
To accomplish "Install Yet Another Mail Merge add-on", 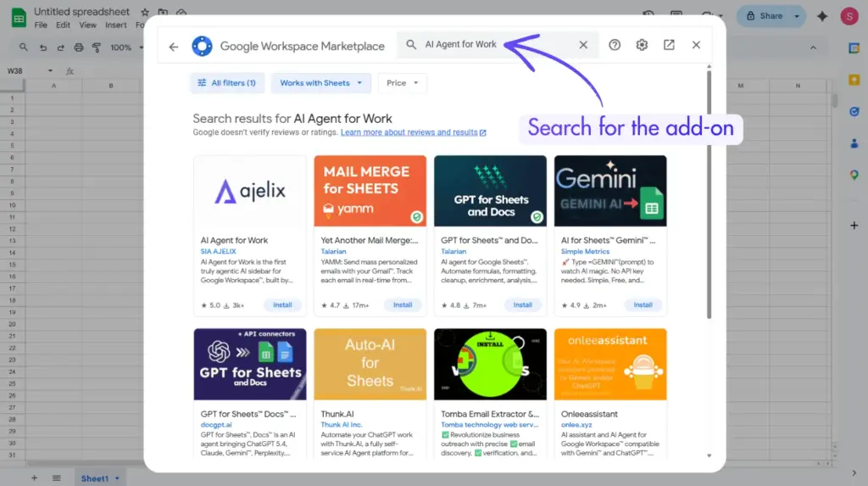I will pyautogui.click(x=403, y=305).
